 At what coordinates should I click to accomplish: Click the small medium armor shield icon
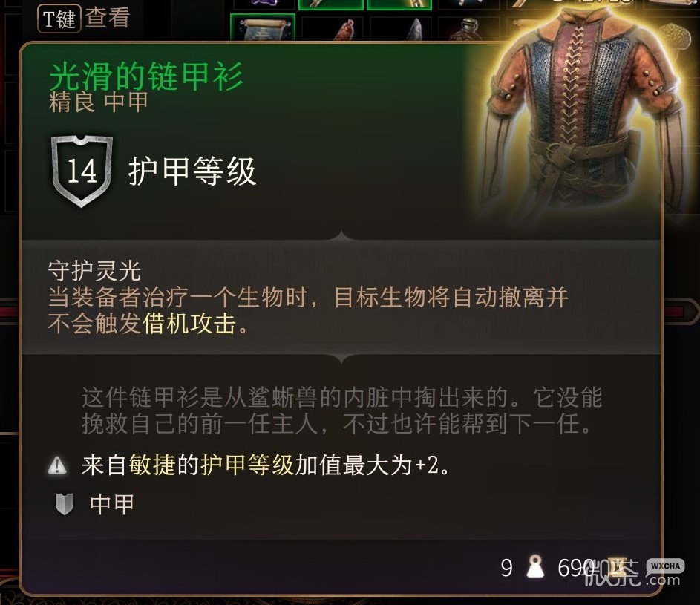tap(65, 505)
